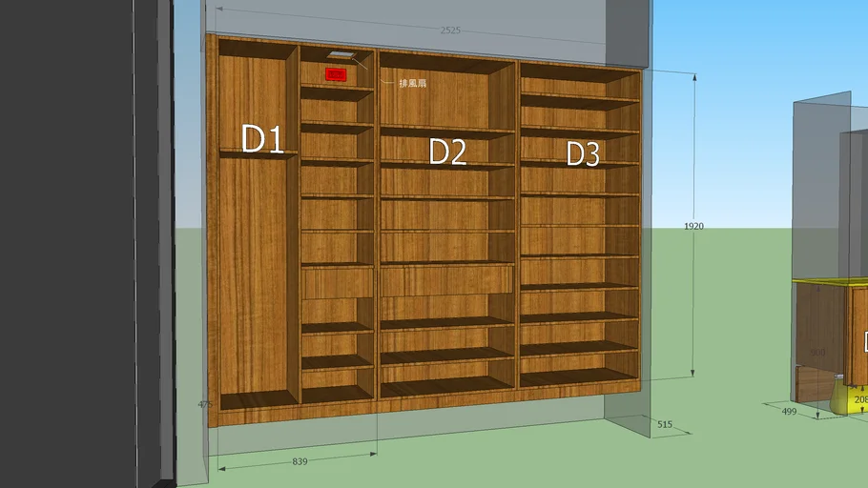Click the 2525 width dimension label

(x=450, y=30)
